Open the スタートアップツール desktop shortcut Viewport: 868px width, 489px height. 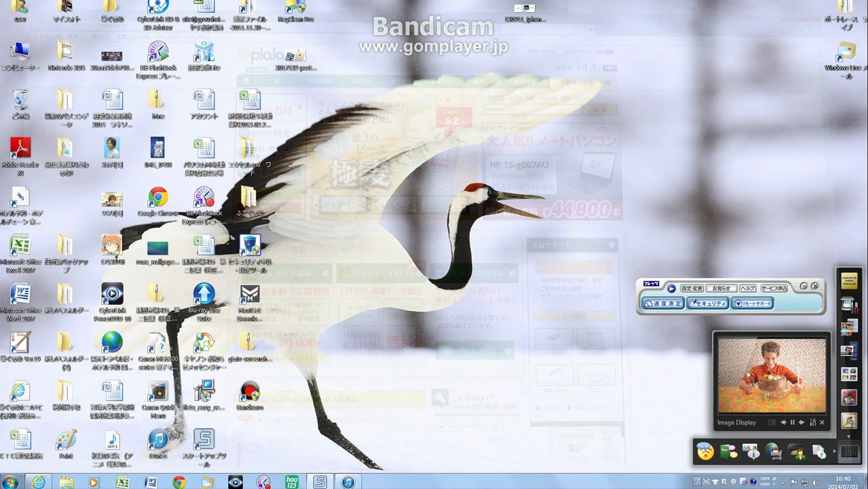tap(204, 448)
